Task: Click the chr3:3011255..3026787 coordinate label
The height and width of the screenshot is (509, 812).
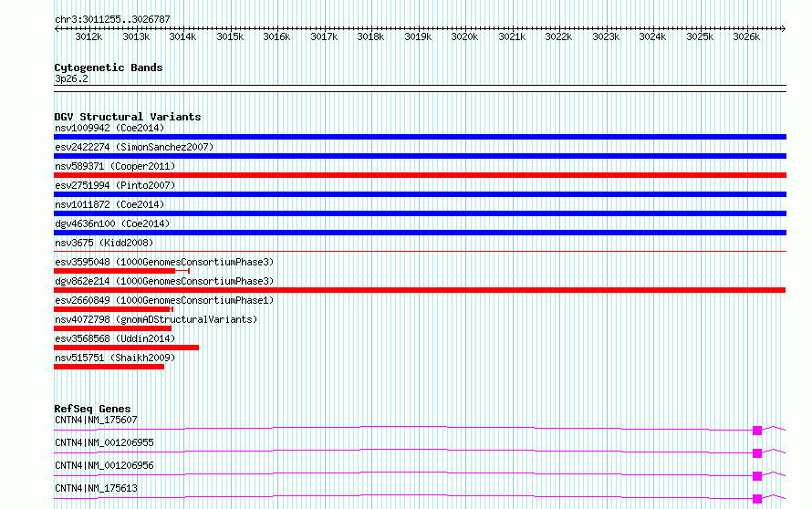Action: pos(112,19)
